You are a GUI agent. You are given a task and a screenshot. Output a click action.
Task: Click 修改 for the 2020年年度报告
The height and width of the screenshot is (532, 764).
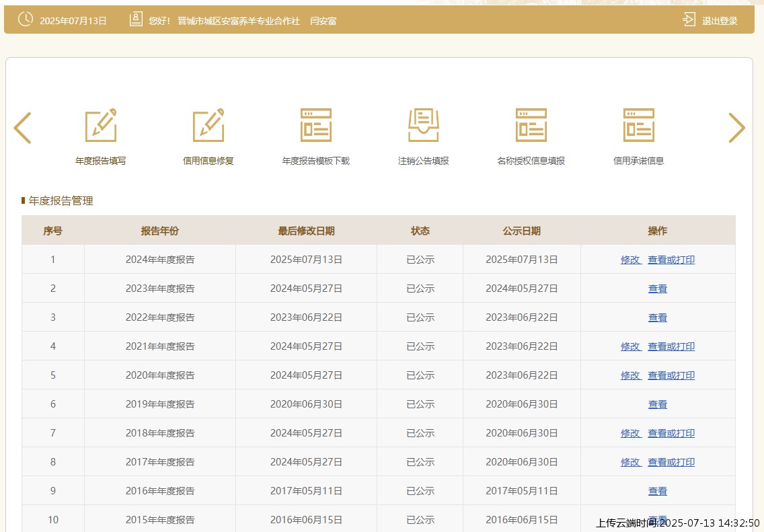point(631,375)
